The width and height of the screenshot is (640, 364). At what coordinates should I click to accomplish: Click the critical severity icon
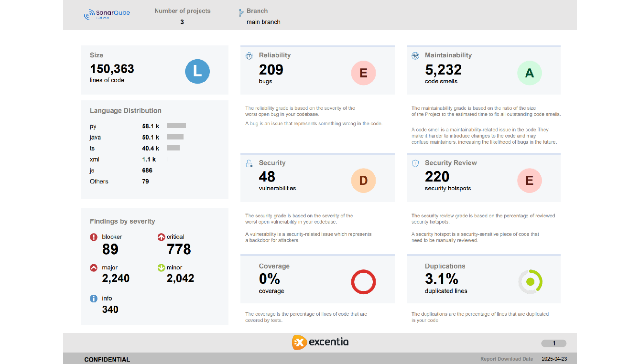pyautogui.click(x=161, y=236)
